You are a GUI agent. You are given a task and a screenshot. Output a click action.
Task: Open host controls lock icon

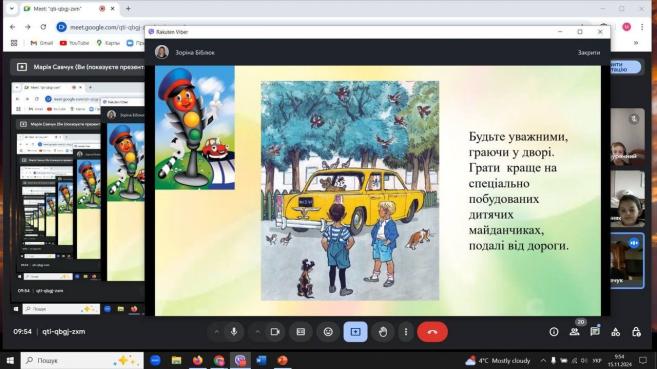(x=636, y=332)
